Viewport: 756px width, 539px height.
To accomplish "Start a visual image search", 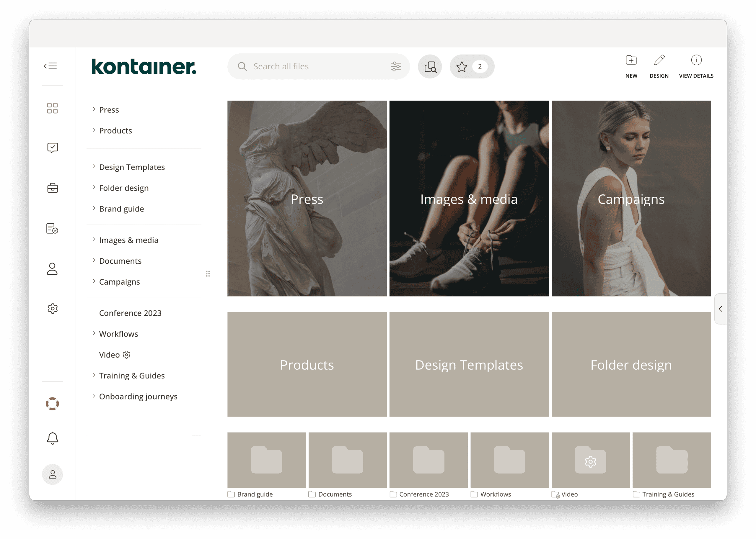I will pyautogui.click(x=430, y=66).
